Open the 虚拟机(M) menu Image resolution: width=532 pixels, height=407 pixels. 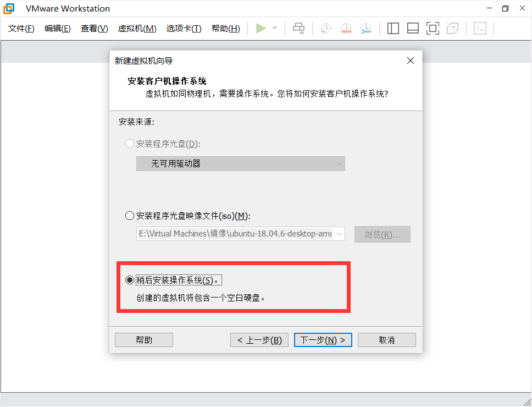click(x=137, y=29)
